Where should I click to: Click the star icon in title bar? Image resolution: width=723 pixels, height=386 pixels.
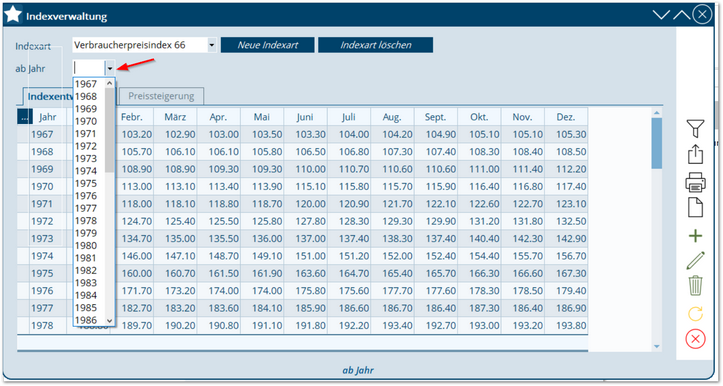coord(13,15)
